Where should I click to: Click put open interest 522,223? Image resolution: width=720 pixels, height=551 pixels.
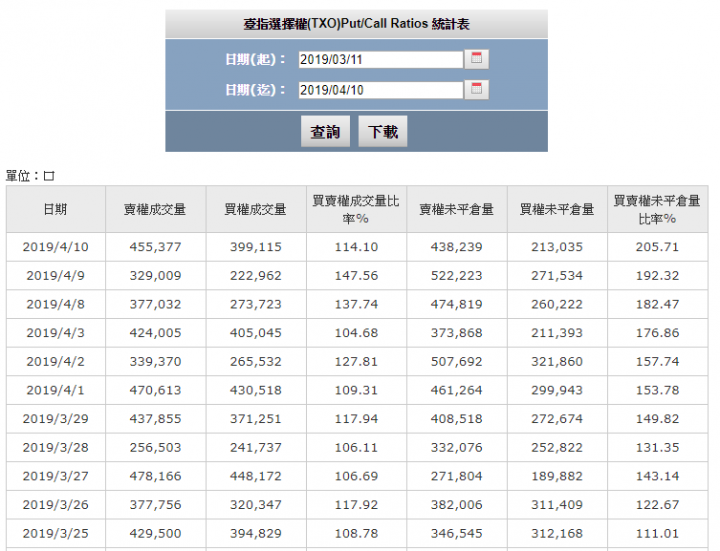click(456, 276)
